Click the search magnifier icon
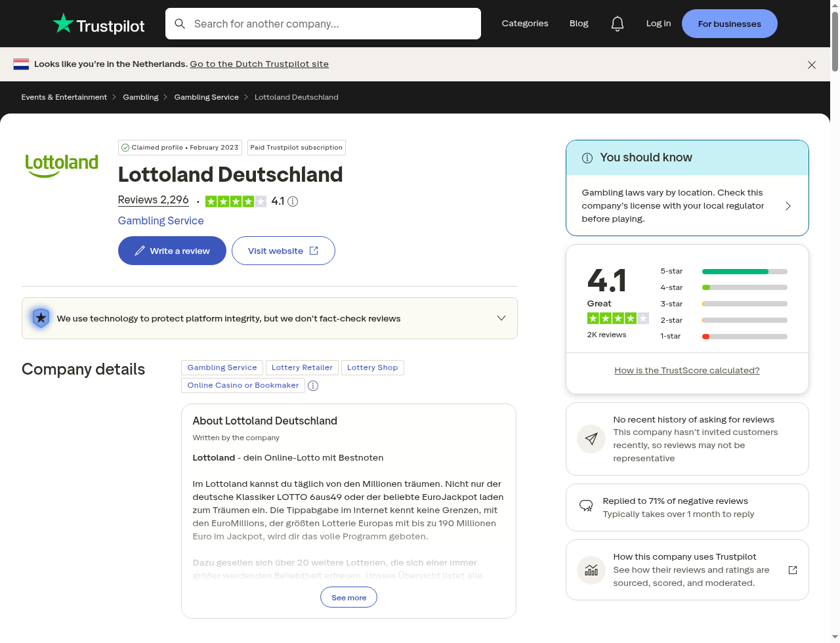 click(x=180, y=24)
